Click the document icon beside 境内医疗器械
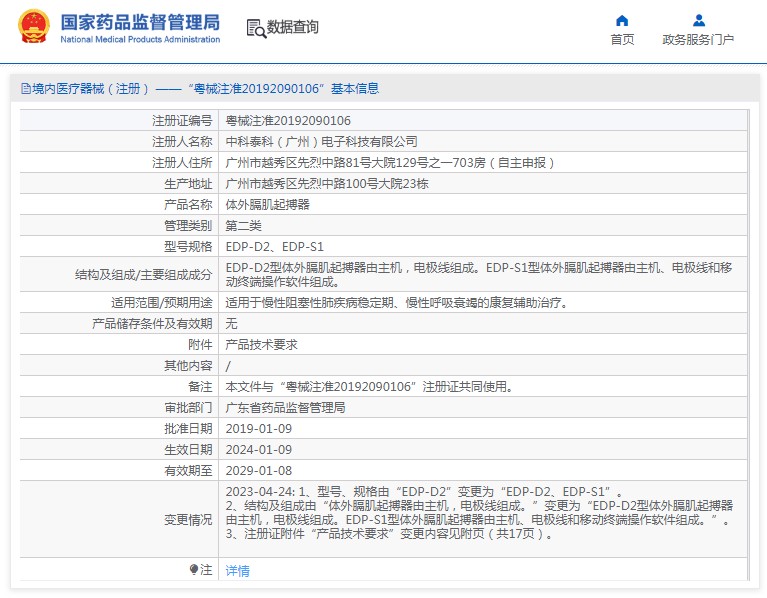The height and width of the screenshot is (598, 767). [x=26, y=89]
